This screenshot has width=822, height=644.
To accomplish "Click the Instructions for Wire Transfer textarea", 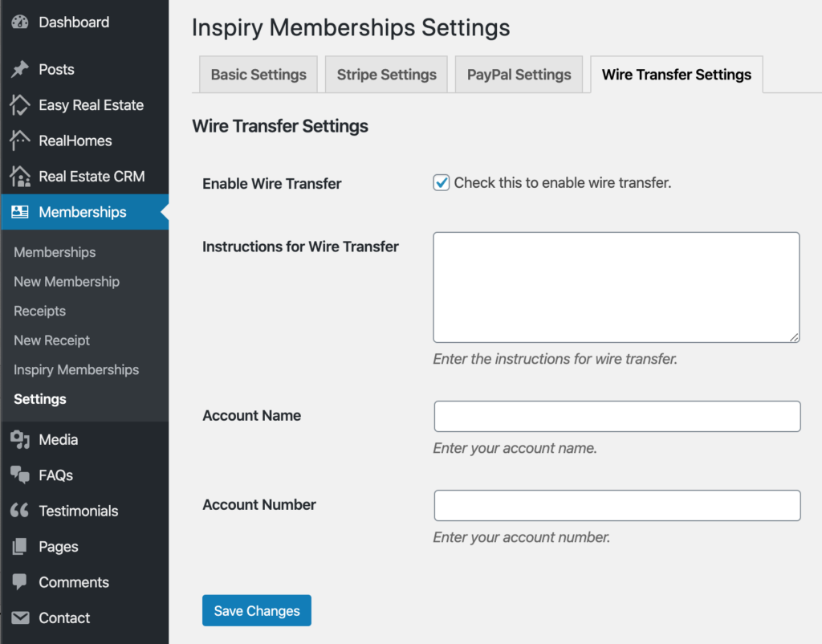I will tap(616, 287).
